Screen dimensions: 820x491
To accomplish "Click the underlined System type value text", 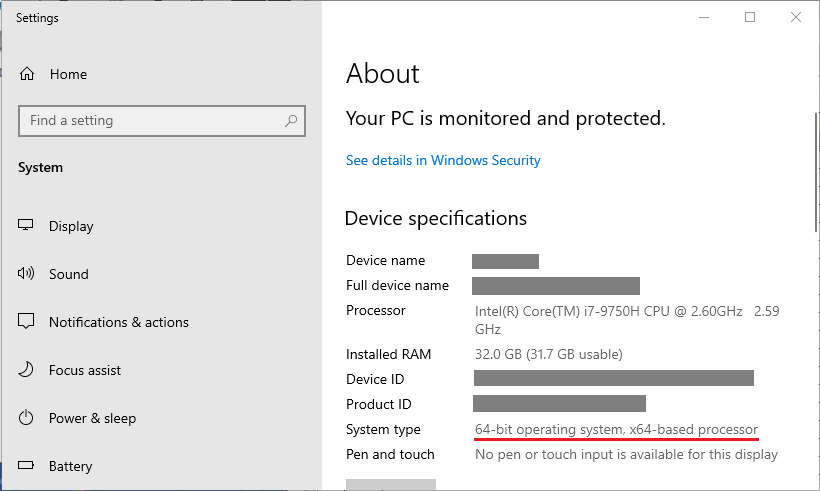I will tap(616, 429).
